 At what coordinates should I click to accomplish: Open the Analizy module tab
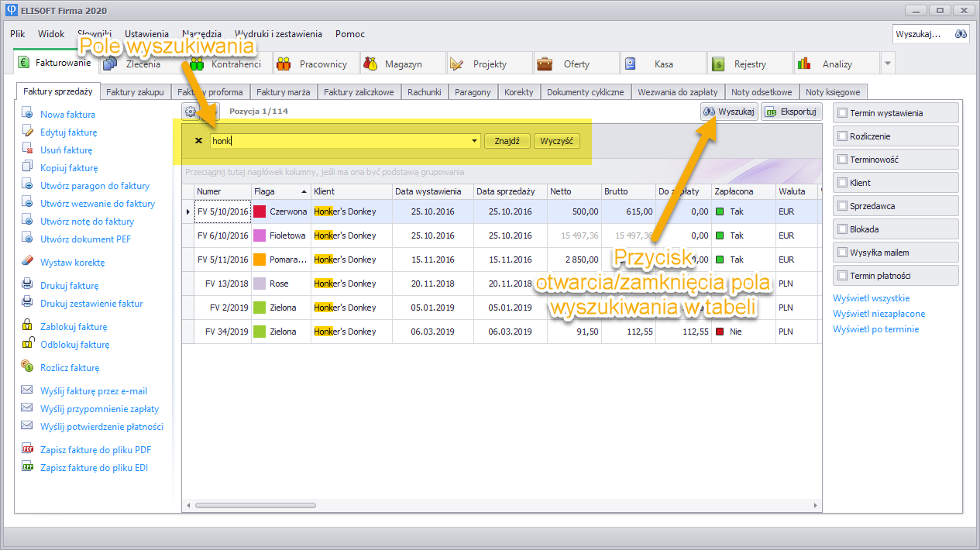(x=836, y=64)
